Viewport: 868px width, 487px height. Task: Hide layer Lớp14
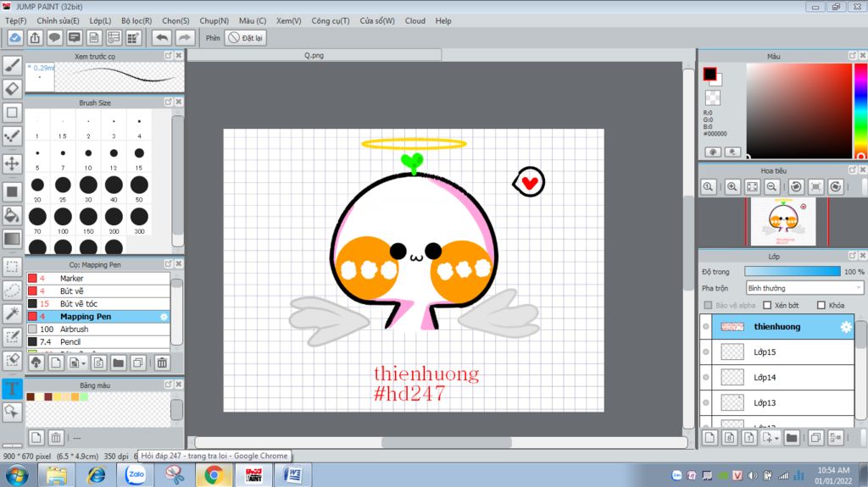coord(706,378)
